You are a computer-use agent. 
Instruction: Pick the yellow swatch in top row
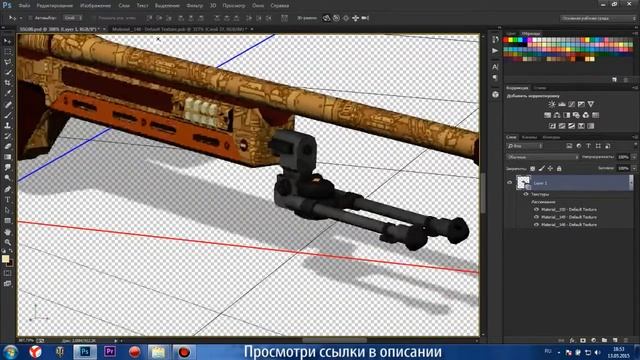click(x=511, y=40)
